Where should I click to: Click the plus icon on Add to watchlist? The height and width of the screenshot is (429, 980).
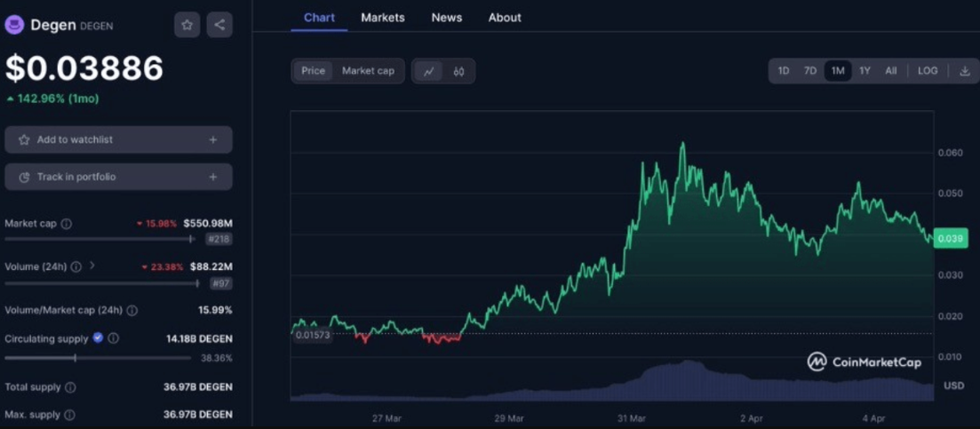click(x=213, y=139)
